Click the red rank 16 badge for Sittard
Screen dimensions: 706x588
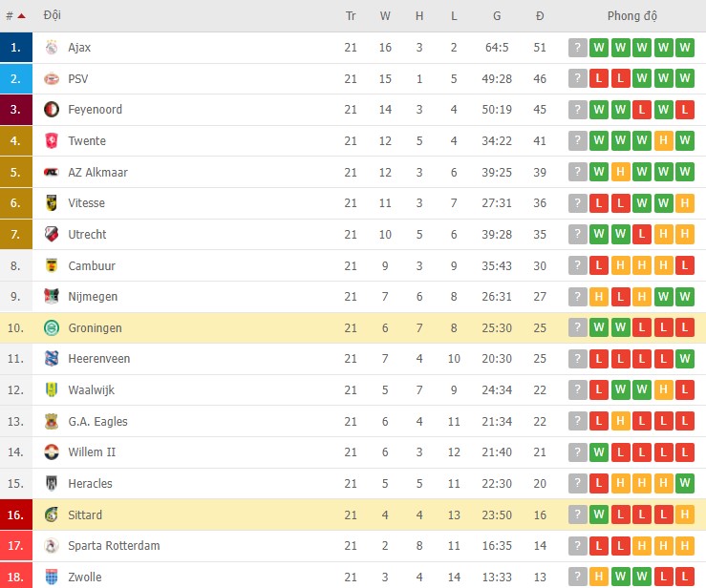coord(16,515)
